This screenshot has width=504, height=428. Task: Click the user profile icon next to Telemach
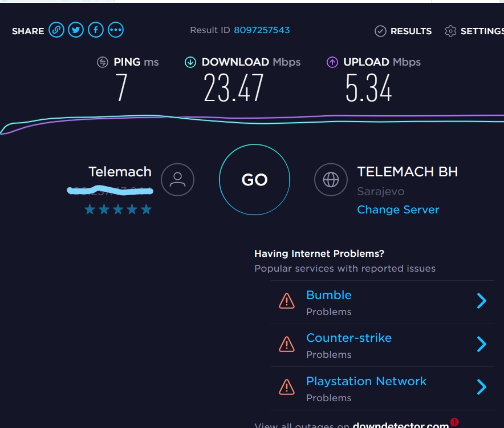(x=177, y=180)
